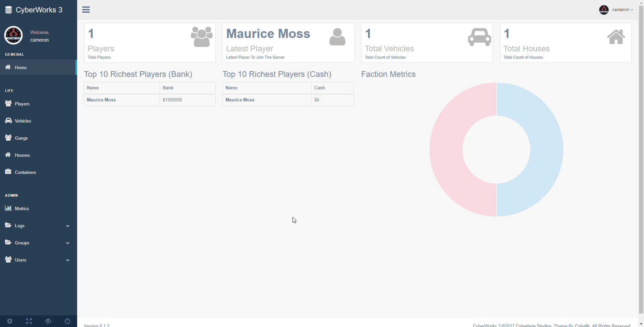Click the blue segment of Faction Metrics chart
The width and height of the screenshot is (644, 327).
[x=547, y=149]
